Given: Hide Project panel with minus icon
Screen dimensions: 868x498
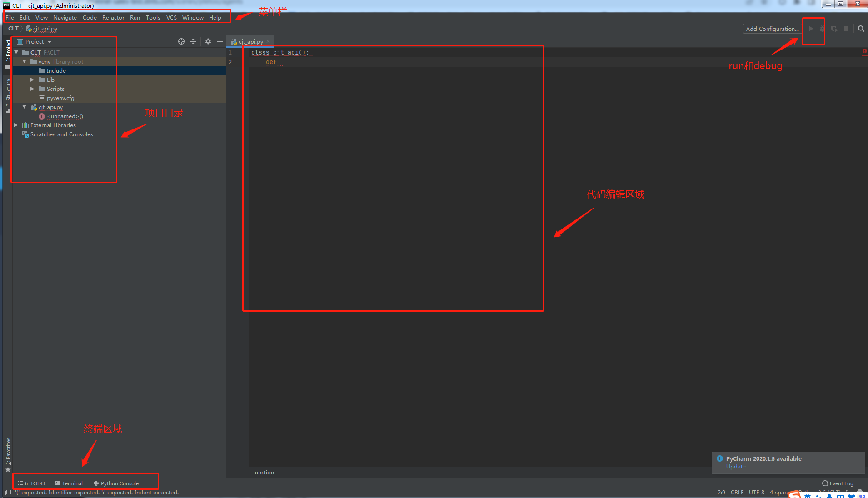Looking at the screenshot, I should [220, 41].
